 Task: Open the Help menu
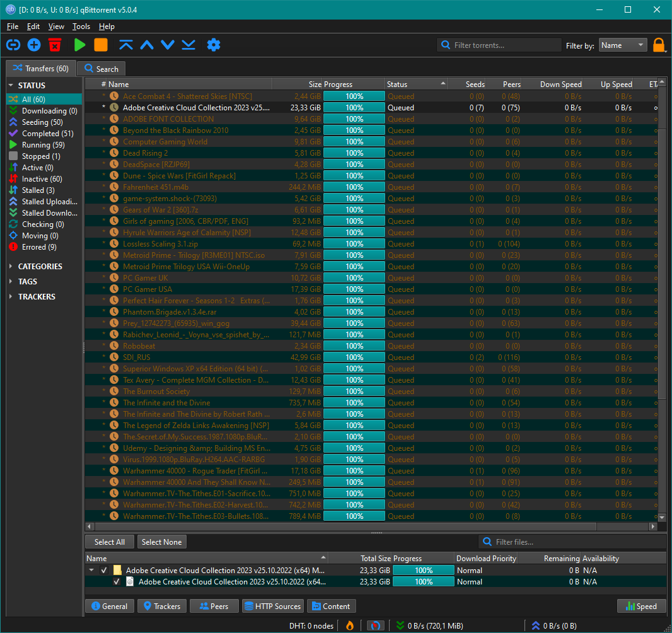(x=107, y=26)
